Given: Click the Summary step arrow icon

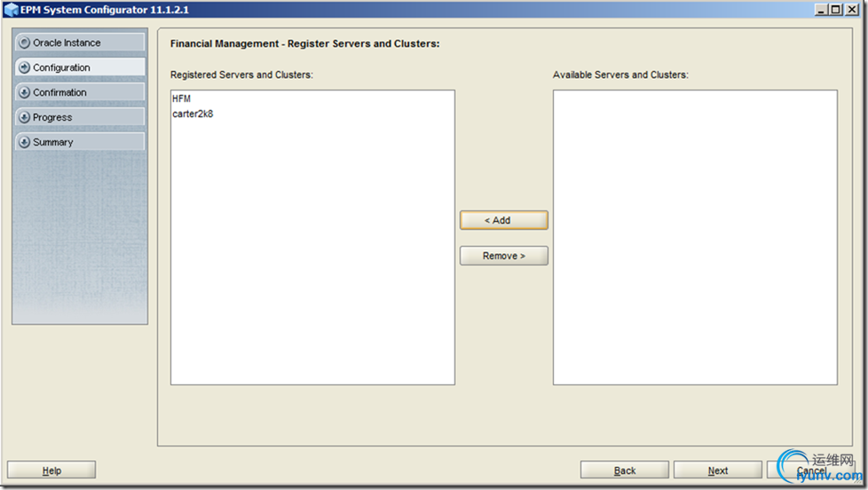Looking at the screenshot, I should [24, 142].
